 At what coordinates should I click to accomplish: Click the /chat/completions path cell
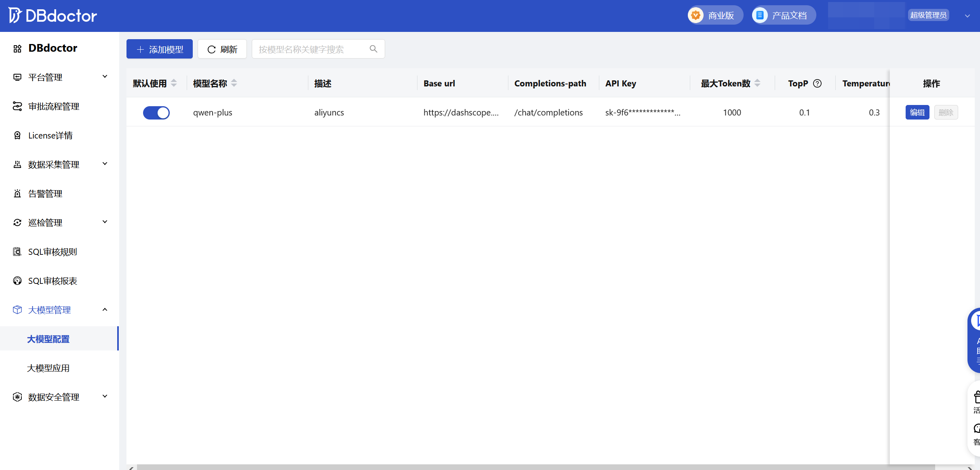(x=548, y=113)
